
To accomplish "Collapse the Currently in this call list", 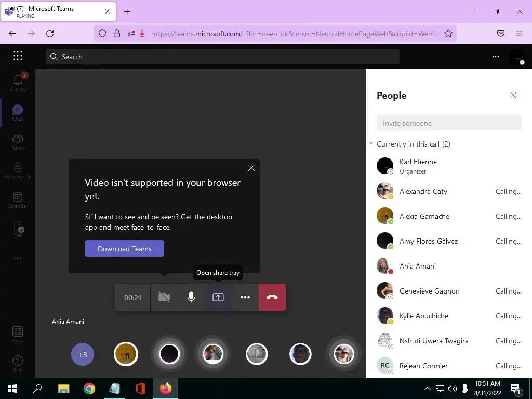I will click(x=371, y=144).
